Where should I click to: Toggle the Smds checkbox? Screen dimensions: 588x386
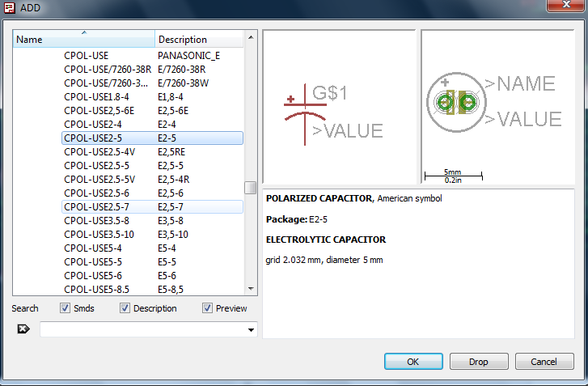click(x=65, y=308)
